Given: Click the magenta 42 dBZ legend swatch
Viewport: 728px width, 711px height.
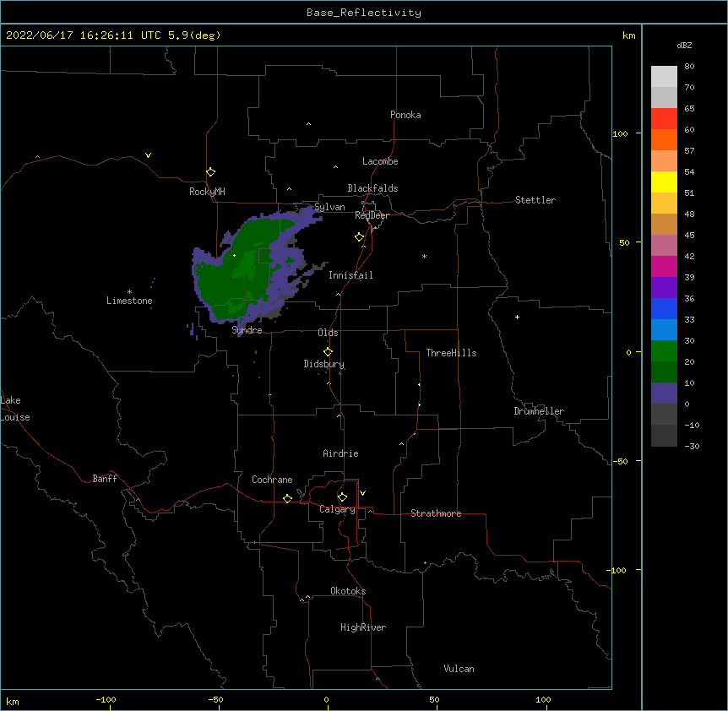Looking at the screenshot, I should point(664,266).
